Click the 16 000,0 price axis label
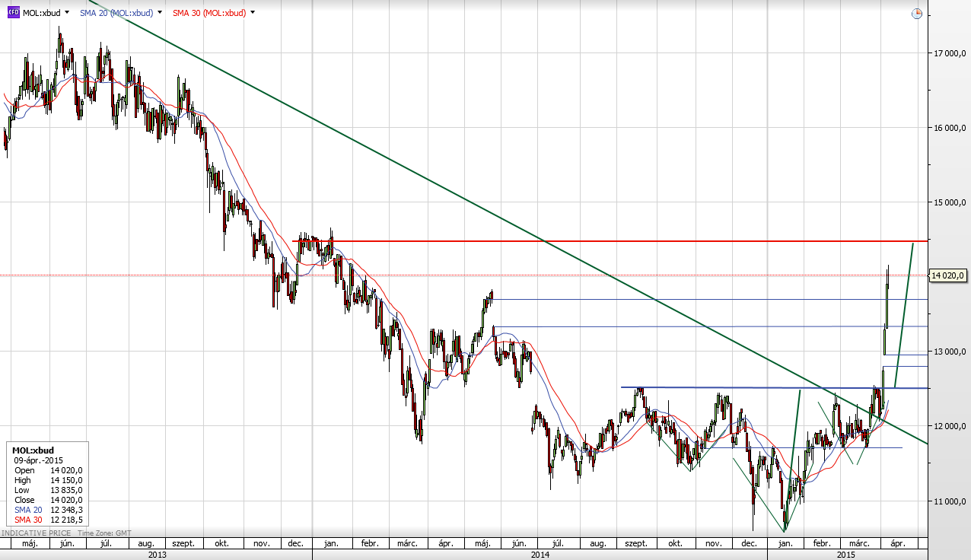Image resolution: width=971 pixels, height=560 pixels. (x=950, y=128)
